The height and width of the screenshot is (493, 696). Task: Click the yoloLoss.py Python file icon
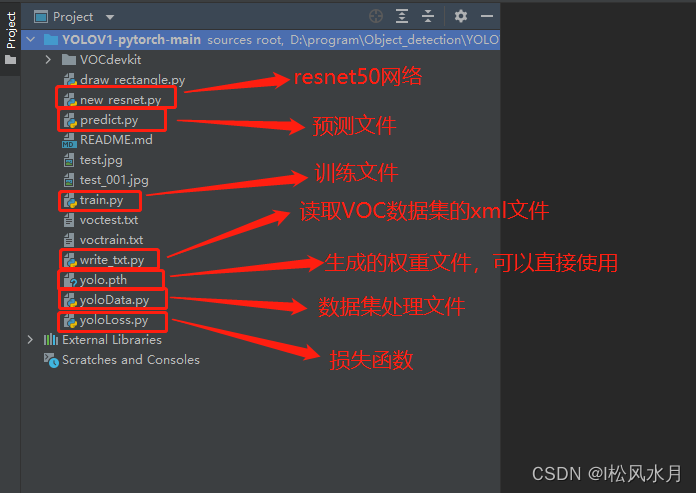(x=70, y=320)
